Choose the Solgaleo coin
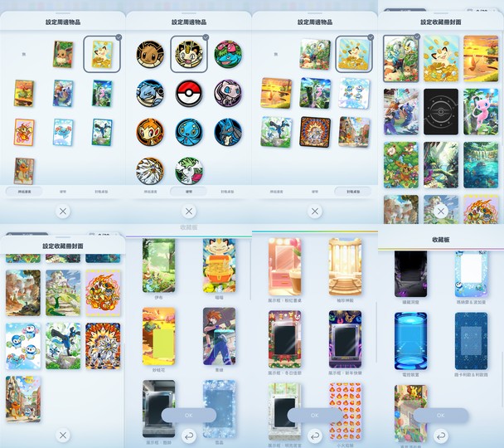Viewport: 504px width, 448px height. (x=150, y=171)
